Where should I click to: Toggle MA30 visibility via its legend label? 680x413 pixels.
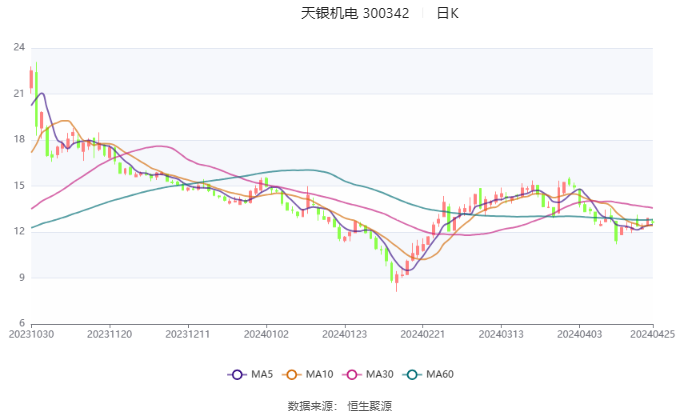coord(380,374)
